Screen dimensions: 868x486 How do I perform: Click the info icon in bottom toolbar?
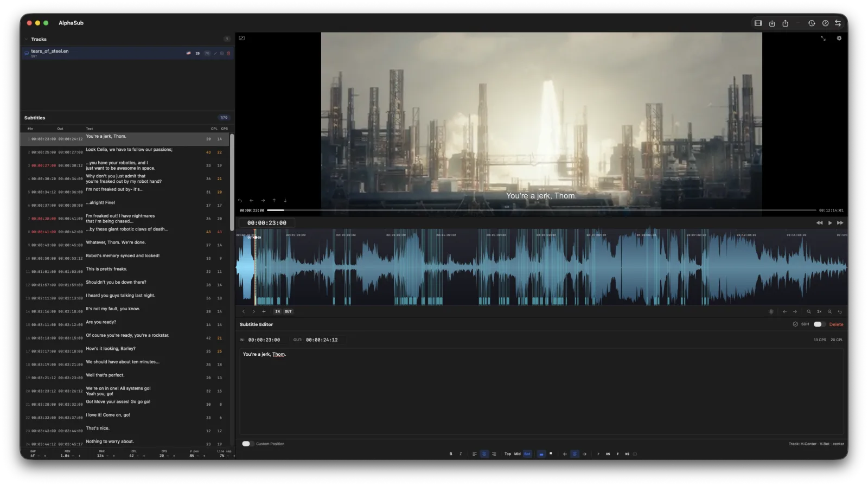point(635,454)
